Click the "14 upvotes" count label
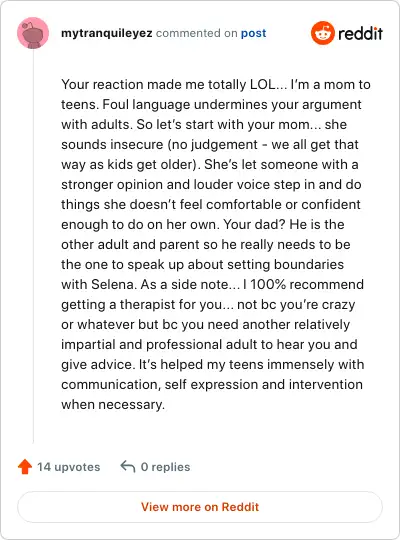Screen dimensions: 400x540 click(69, 467)
